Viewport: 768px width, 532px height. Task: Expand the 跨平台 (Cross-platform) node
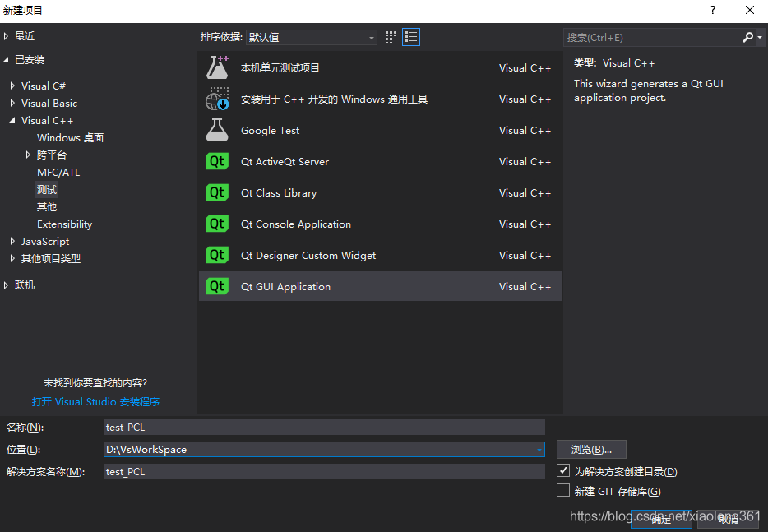click(x=29, y=155)
